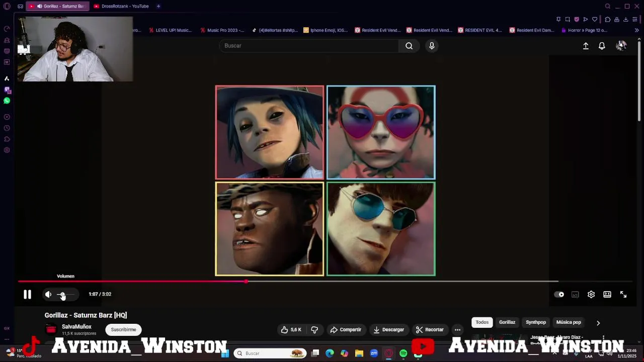Viewport: 644px width, 362px height.
Task: Open Music Pro 2023 bookmark
Action: pyautogui.click(x=222, y=30)
